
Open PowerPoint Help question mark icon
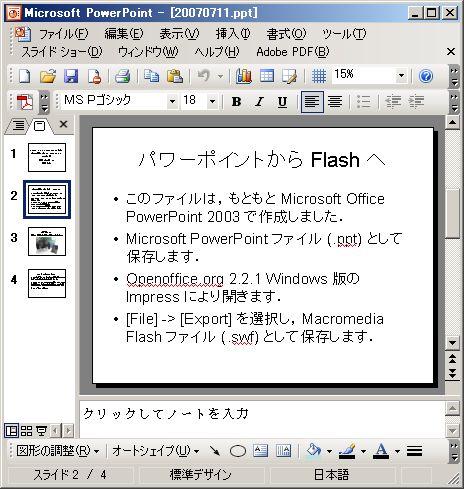[426, 76]
